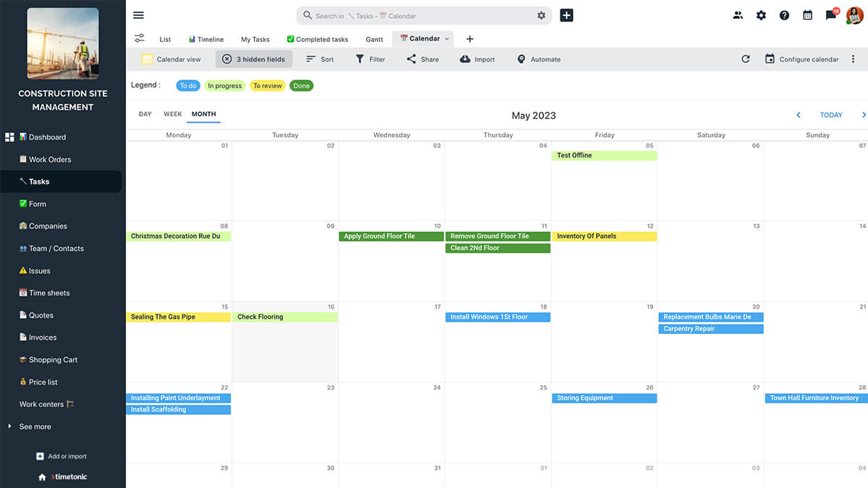Click the black plus add button
The width and height of the screenshot is (868, 488).
coord(566,15)
